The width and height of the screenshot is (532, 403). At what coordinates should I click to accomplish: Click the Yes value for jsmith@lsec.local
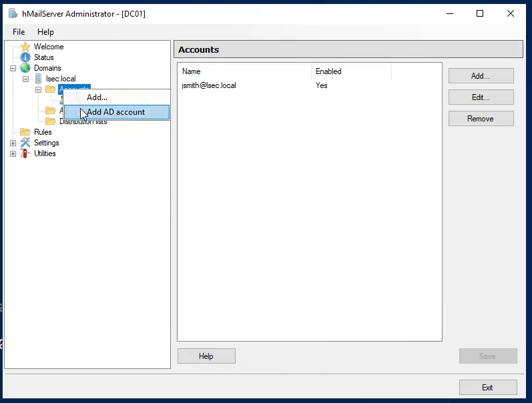click(x=321, y=85)
